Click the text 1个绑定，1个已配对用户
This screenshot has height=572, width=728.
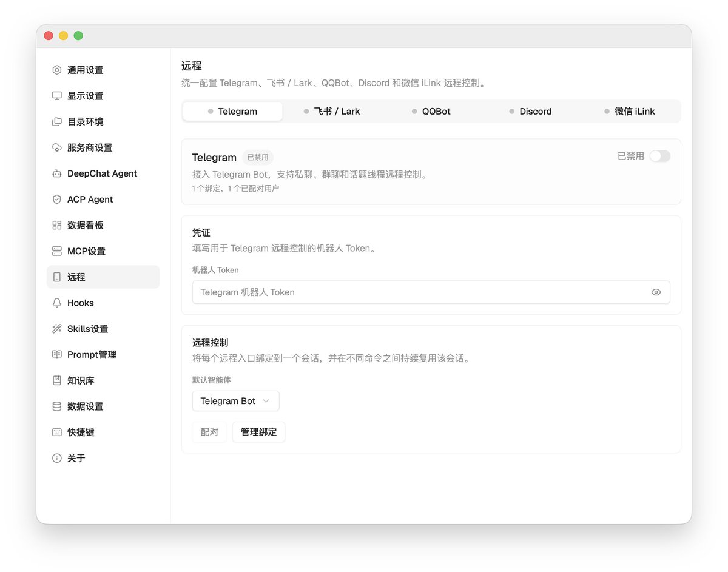click(x=235, y=188)
